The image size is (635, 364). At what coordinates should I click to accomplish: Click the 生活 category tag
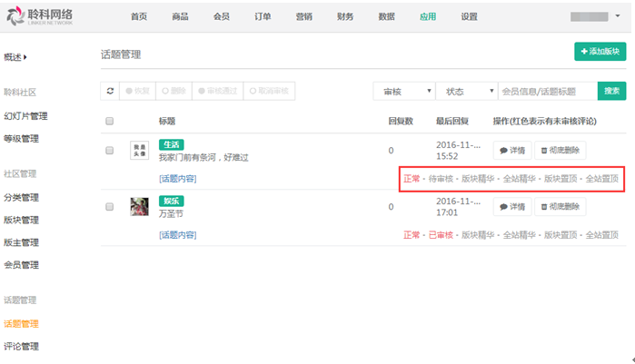tap(171, 144)
